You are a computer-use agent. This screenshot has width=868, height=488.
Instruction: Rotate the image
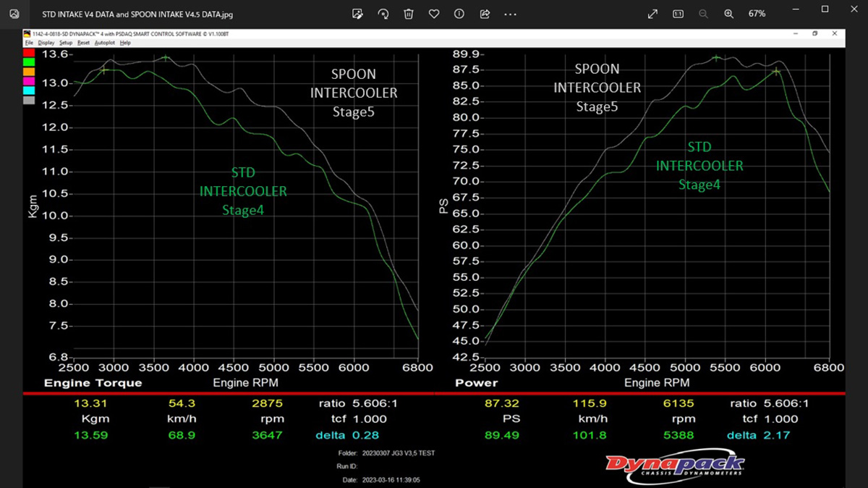[x=383, y=14]
